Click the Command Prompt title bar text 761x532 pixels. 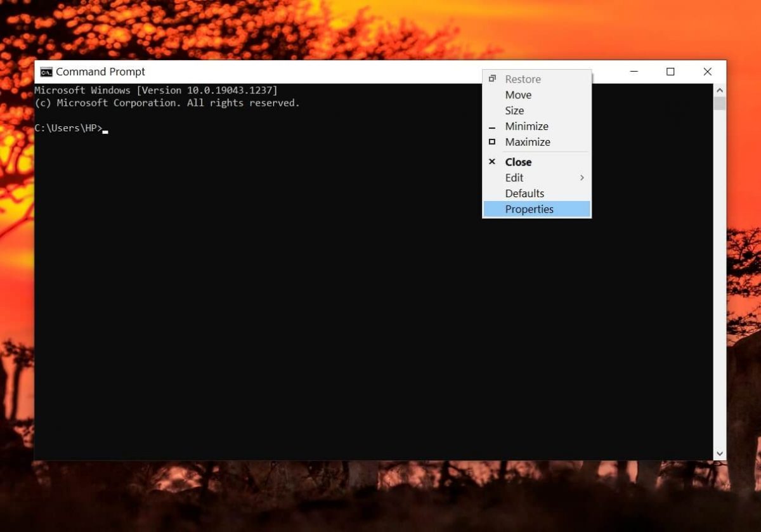100,72
